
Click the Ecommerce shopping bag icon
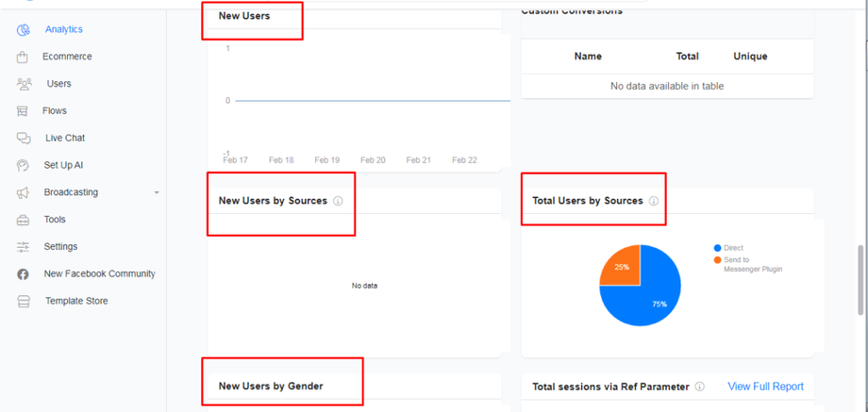(23, 58)
